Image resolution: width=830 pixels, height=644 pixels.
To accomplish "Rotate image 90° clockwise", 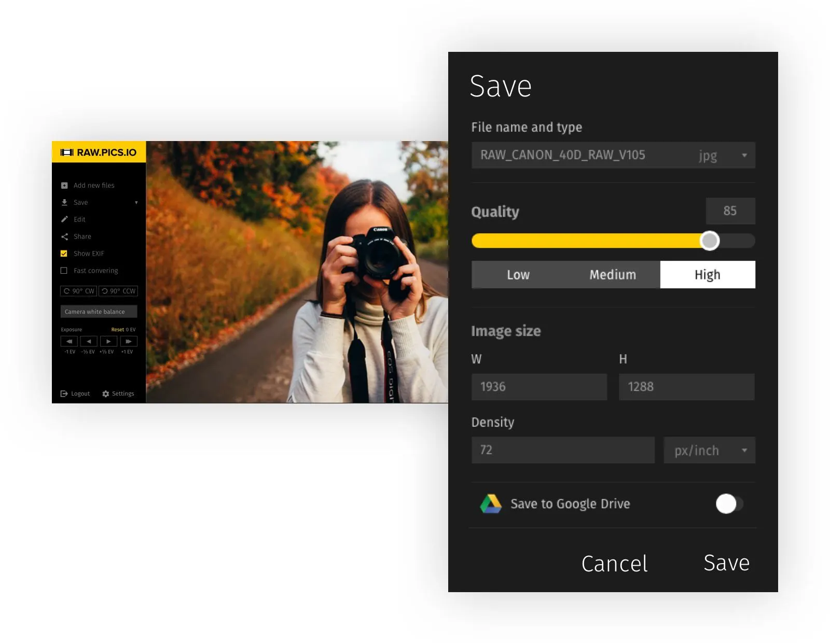I will (x=79, y=291).
